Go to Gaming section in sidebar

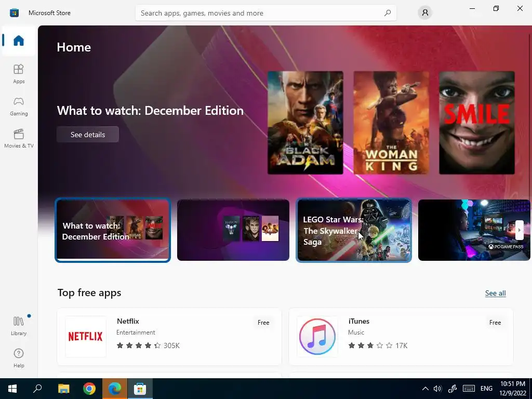pos(19,106)
